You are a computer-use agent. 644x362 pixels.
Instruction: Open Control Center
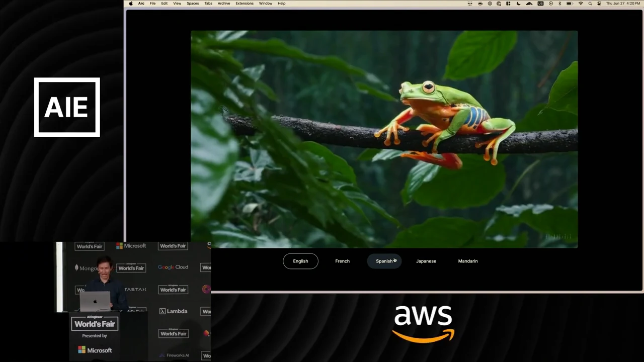pyautogui.click(x=599, y=4)
